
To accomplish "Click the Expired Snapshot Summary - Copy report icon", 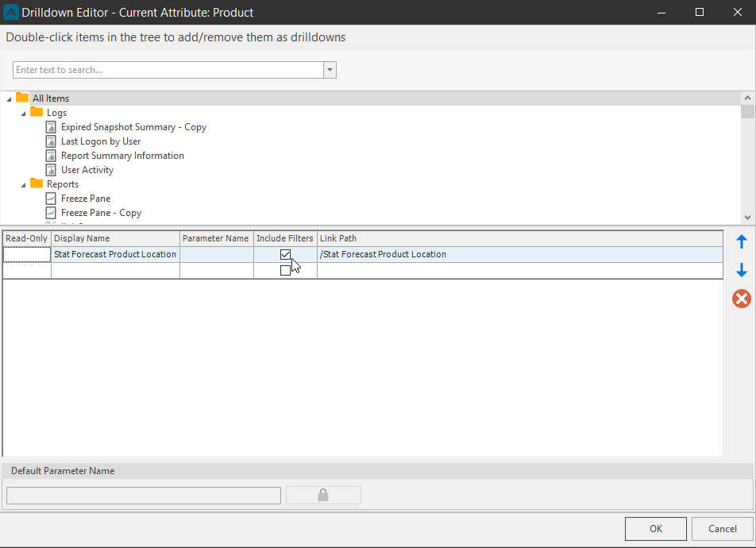I will [51, 127].
